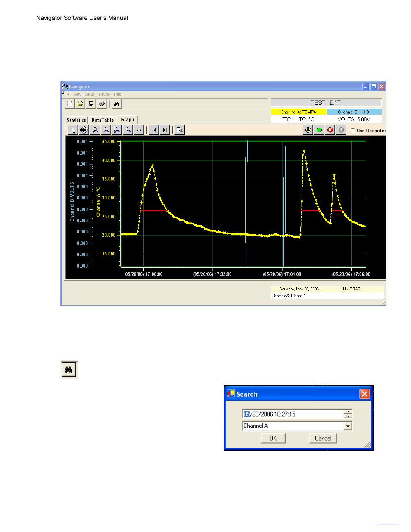Click OK in the Search dialog
Screen dimensions: 411x532
coord(273,438)
